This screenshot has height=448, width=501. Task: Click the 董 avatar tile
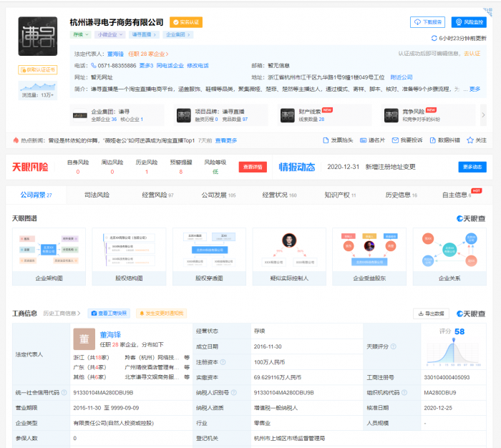click(84, 339)
